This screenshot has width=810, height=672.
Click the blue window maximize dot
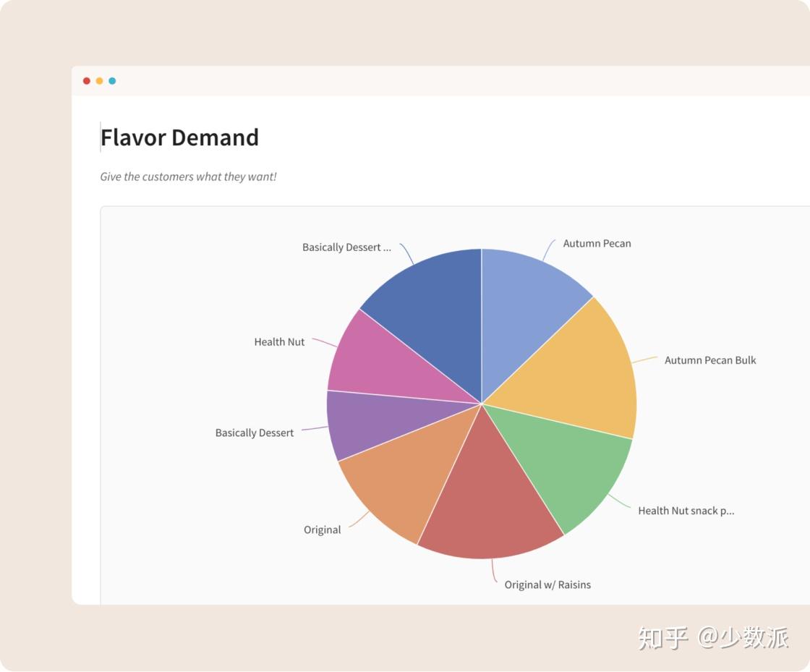(112, 81)
